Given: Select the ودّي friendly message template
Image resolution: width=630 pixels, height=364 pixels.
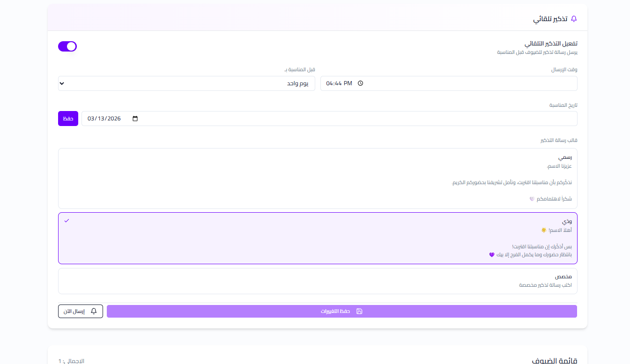Looking at the screenshot, I should tap(318, 238).
